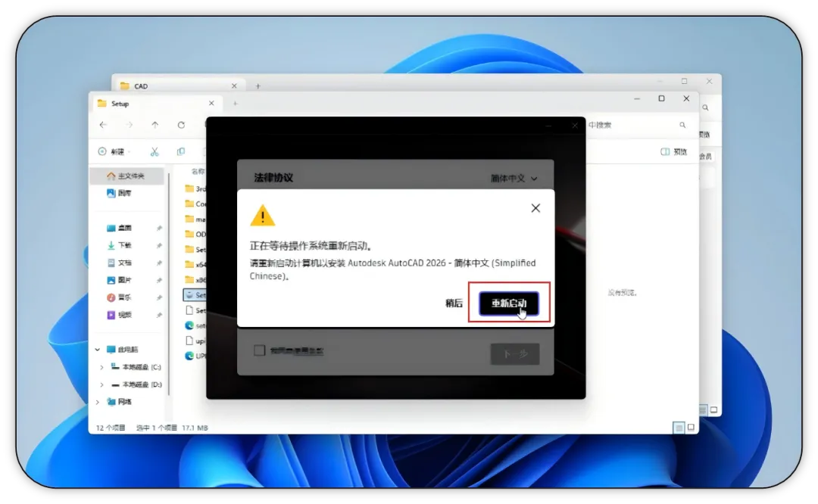Maximize the Setup explorer window
The height and width of the screenshot is (504, 818).
coord(661,98)
